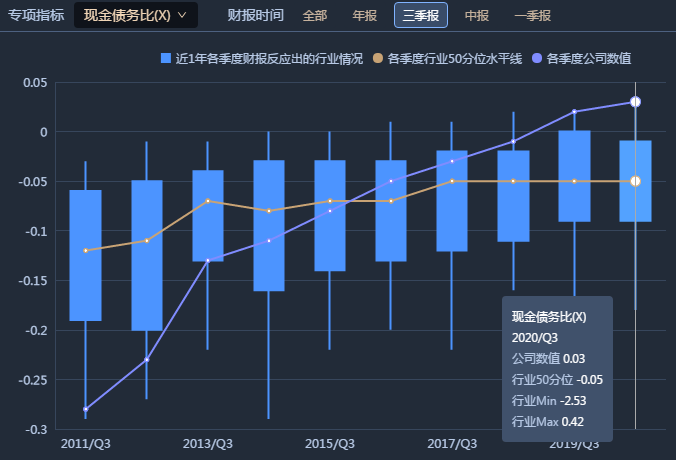Click the 专项指标 label
The width and height of the screenshot is (676, 460).
click(x=36, y=15)
